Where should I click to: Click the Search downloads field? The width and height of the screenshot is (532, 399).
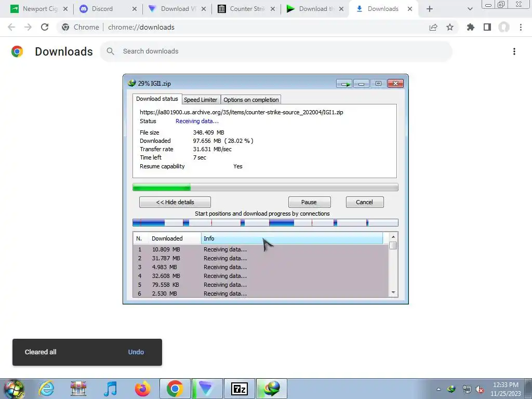point(276,51)
